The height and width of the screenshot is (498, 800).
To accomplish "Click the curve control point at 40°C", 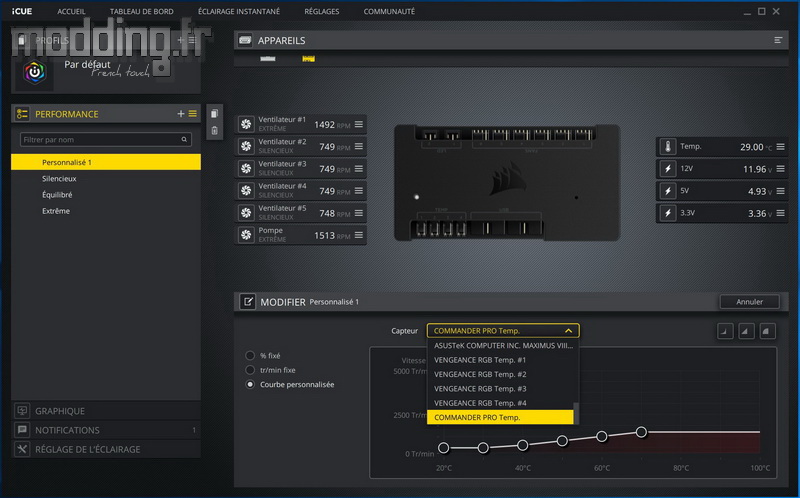I will point(522,445).
